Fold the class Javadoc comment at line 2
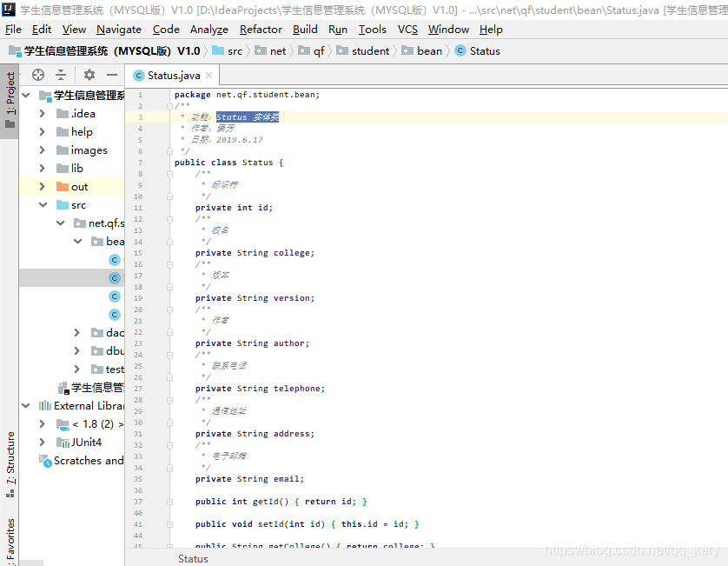This screenshot has width=728, height=566. point(169,106)
